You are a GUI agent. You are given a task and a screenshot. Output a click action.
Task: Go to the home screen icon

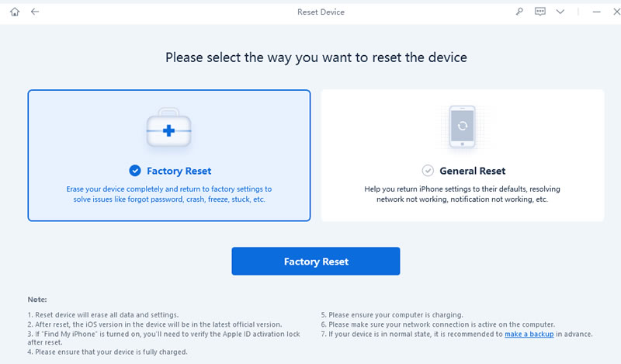(15, 12)
